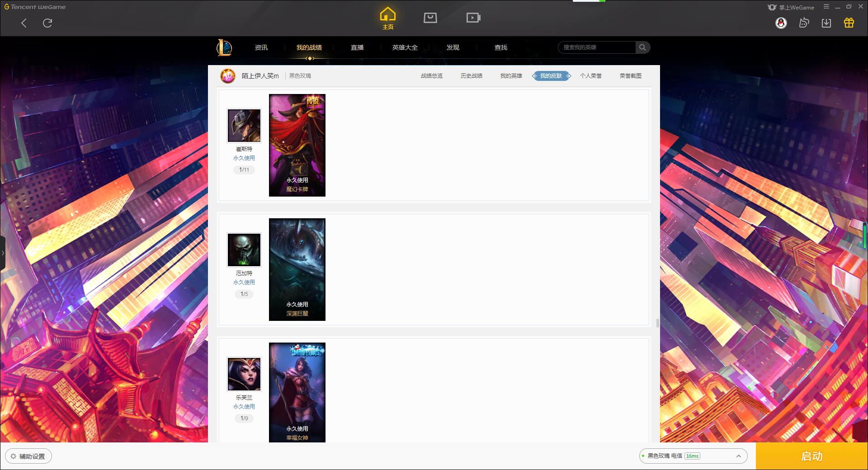Click the 1/11 skin count badge
Image resolution: width=868 pixels, height=470 pixels.
pyautogui.click(x=244, y=170)
